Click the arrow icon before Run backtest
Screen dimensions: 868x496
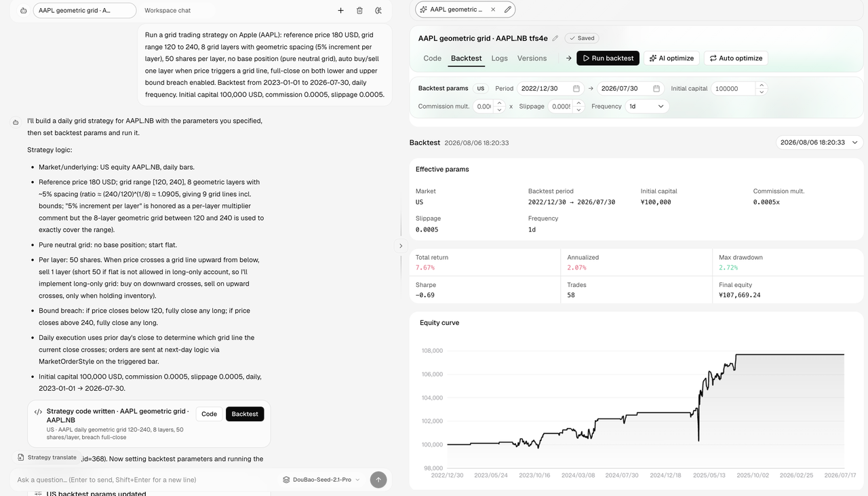(x=568, y=58)
